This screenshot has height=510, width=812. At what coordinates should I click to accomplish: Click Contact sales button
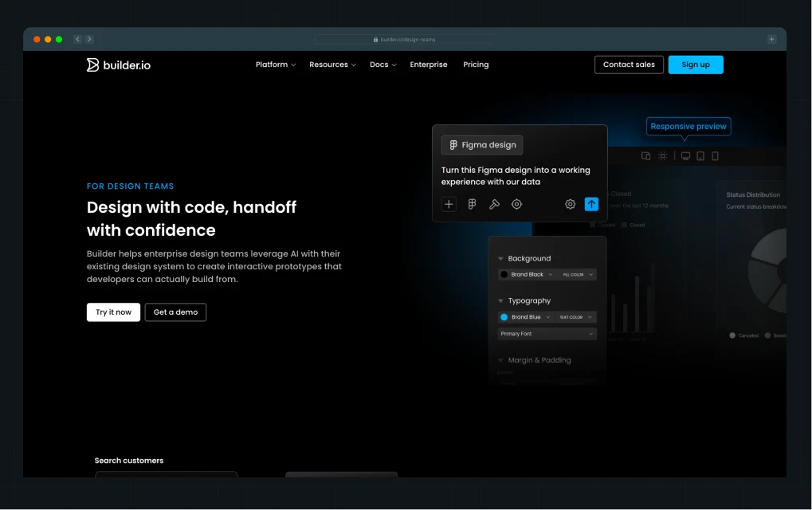tap(629, 65)
